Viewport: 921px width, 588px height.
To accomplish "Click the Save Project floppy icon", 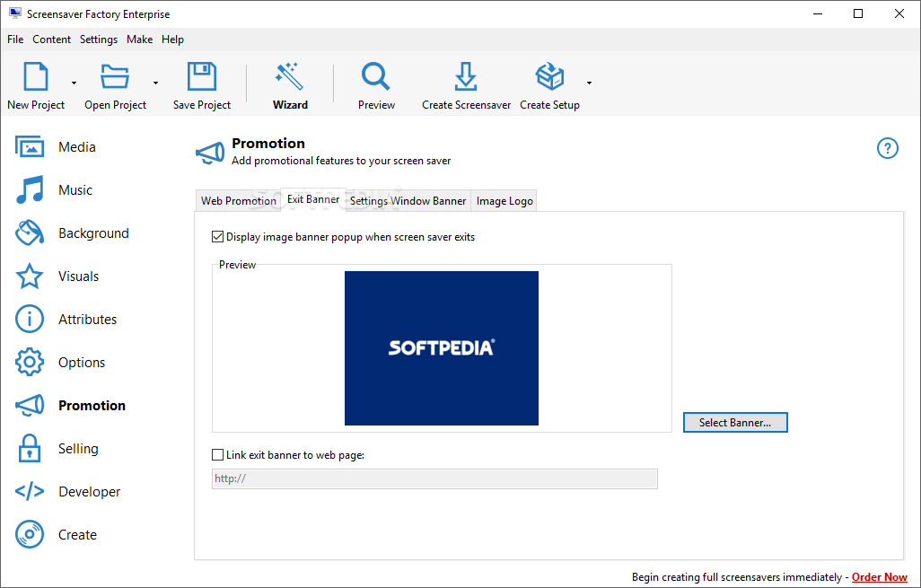I will click(x=201, y=76).
